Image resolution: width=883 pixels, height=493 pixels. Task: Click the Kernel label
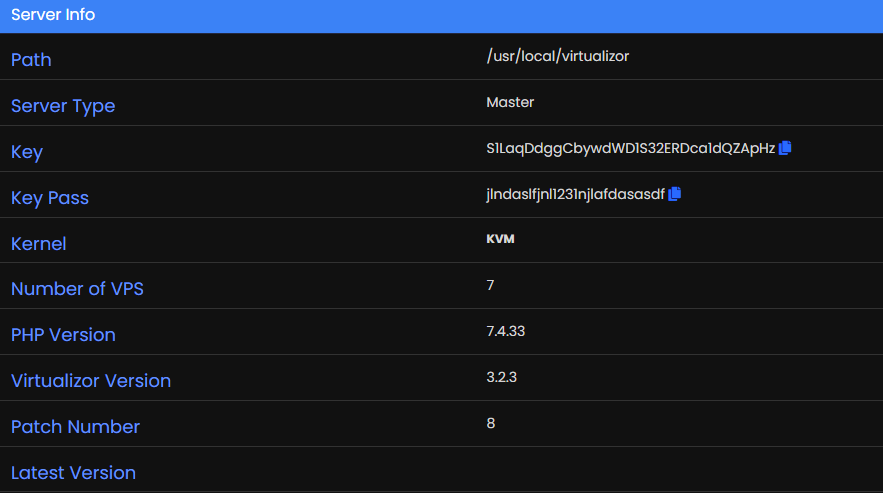click(39, 244)
